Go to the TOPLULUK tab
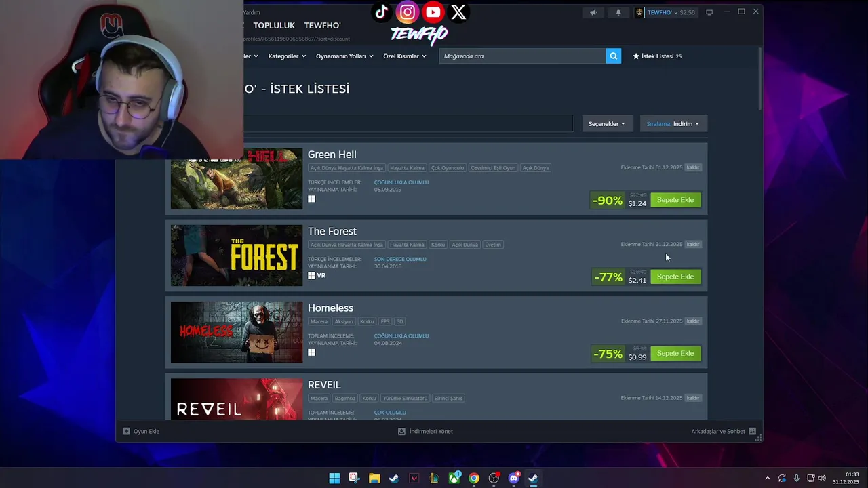This screenshot has height=488, width=868. tap(274, 26)
